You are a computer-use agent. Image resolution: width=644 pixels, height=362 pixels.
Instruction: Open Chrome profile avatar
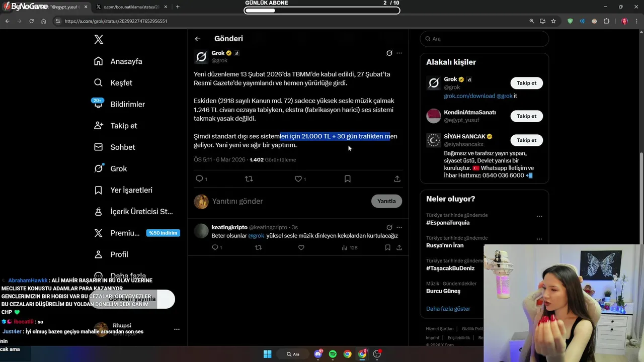[624, 21]
